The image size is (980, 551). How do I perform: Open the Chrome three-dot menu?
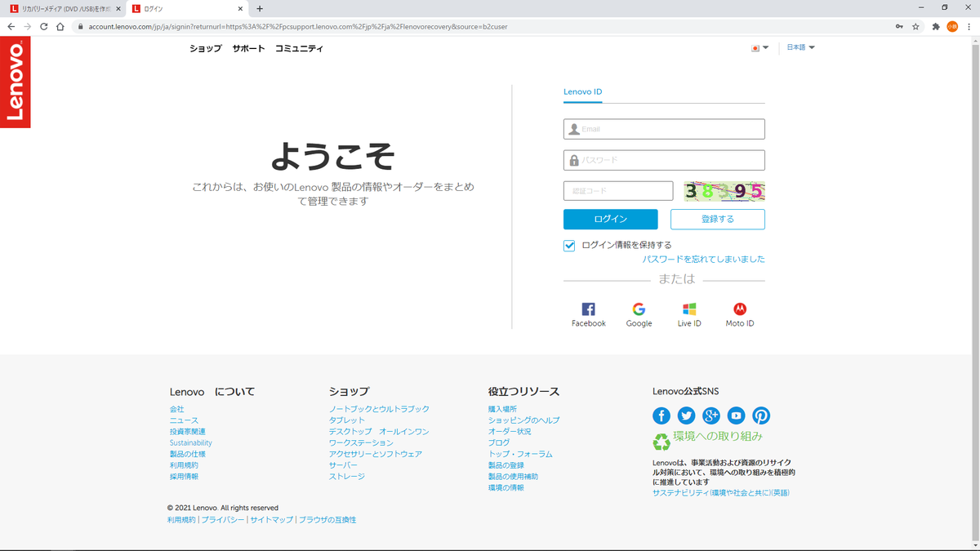point(969,26)
